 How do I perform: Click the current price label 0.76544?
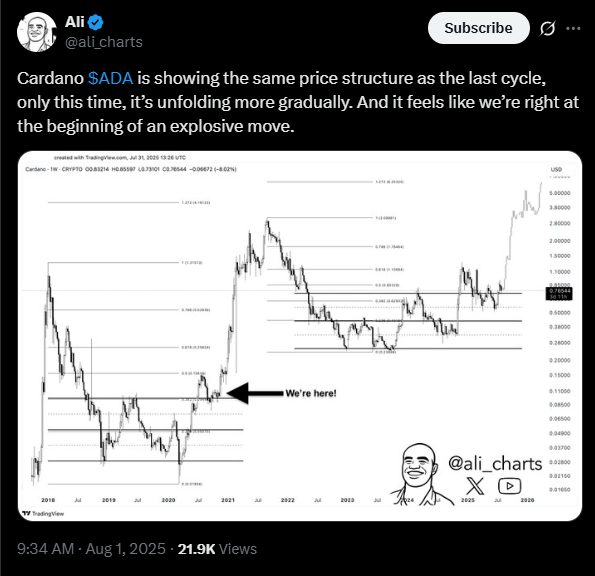click(x=559, y=293)
